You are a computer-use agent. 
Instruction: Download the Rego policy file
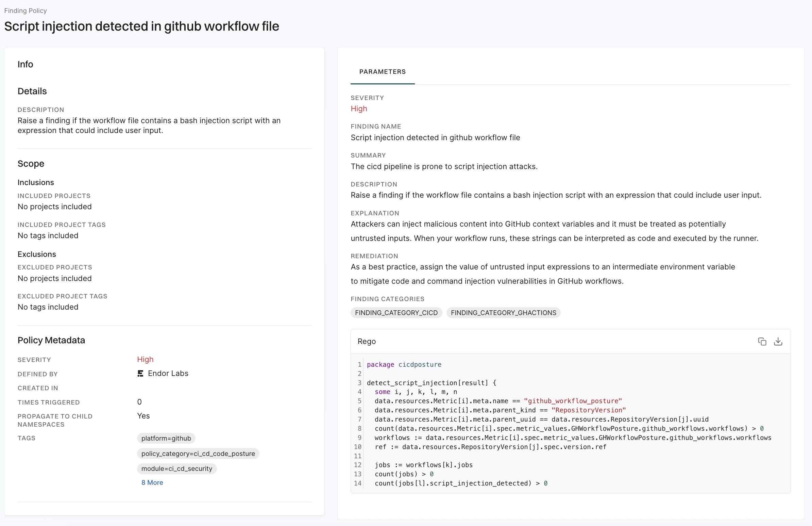pos(778,341)
